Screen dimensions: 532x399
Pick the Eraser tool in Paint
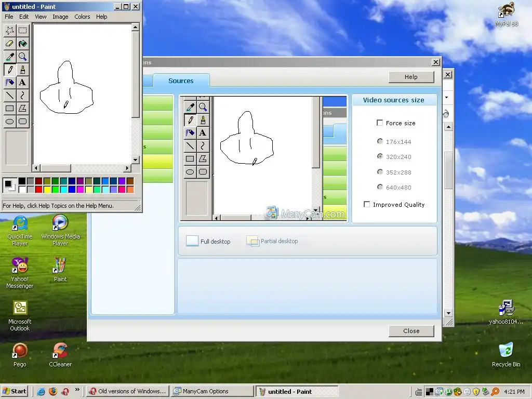click(10, 44)
